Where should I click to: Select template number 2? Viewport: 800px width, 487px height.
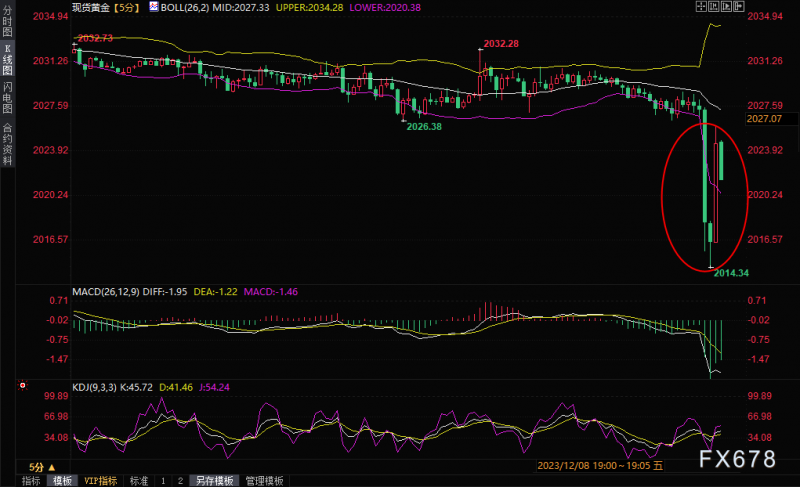[180, 481]
